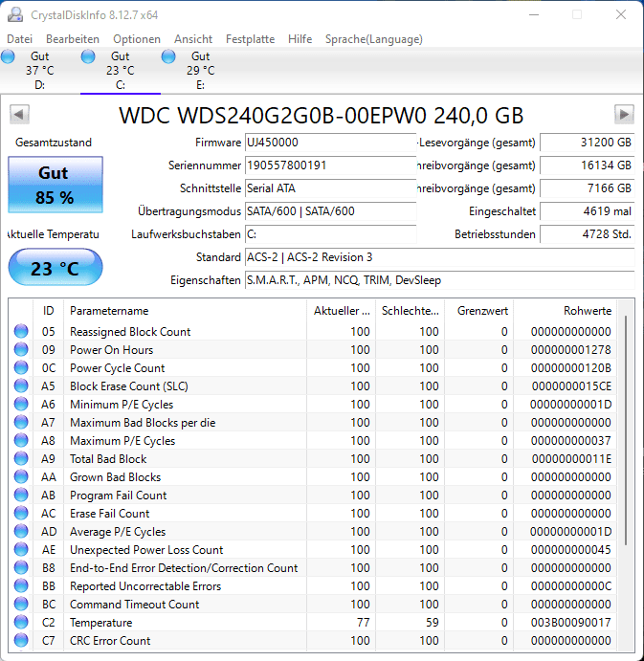Go to next disk with right arrow
Image resolution: width=644 pixels, height=661 pixels.
(624, 114)
